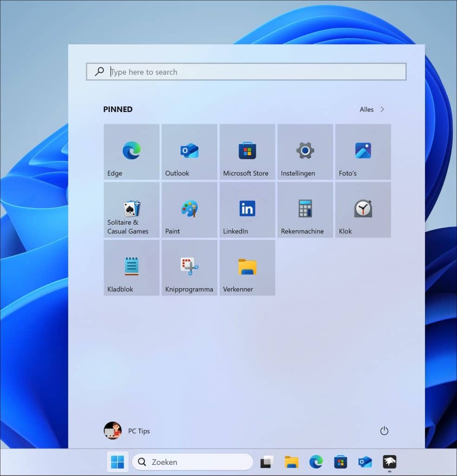457x476 pixels.
Task: Launch the Klok app tile
Action: pyautogui.click(x=363, y=210)
